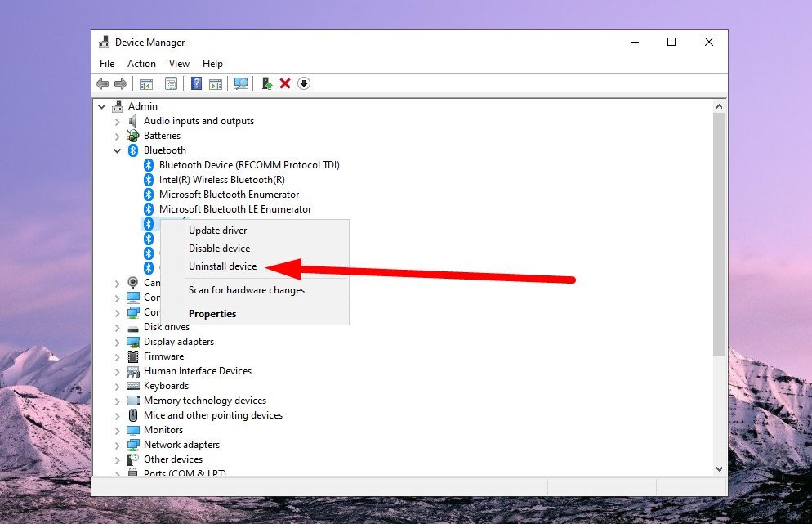
Task: Click the Scan for hardware changes toolbar icon
Action: 240,83
